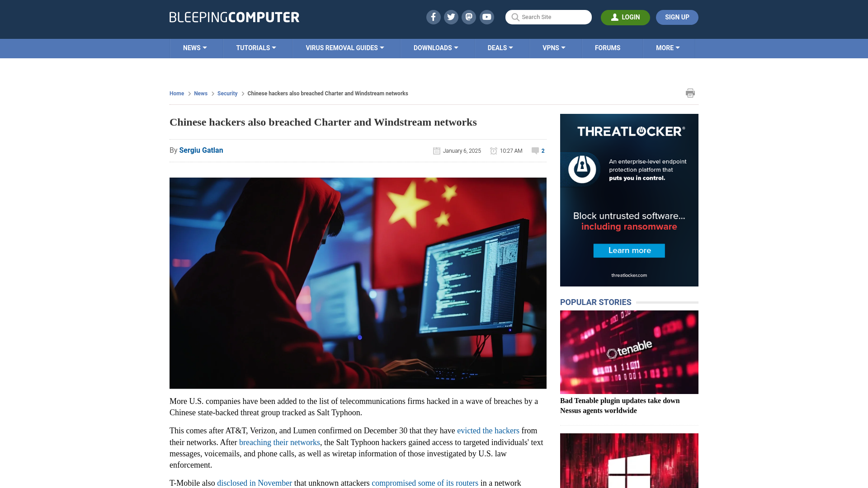868x488 pixels.
Task: Click the LOGIN button
Action: tap(625, 17)
